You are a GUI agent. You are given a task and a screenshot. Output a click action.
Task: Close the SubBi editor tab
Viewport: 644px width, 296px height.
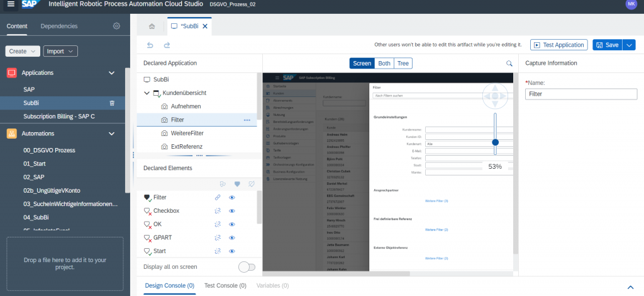click(x=205, y=26)
